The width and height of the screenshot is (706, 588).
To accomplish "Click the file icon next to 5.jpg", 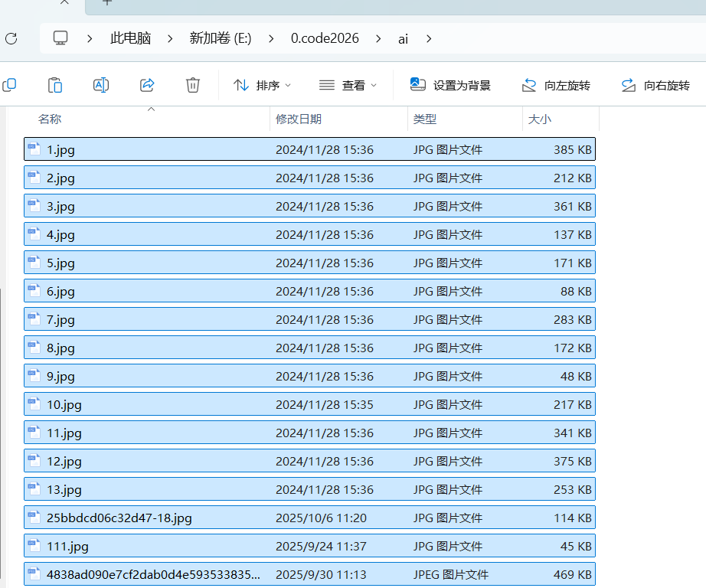I will 34,263.
